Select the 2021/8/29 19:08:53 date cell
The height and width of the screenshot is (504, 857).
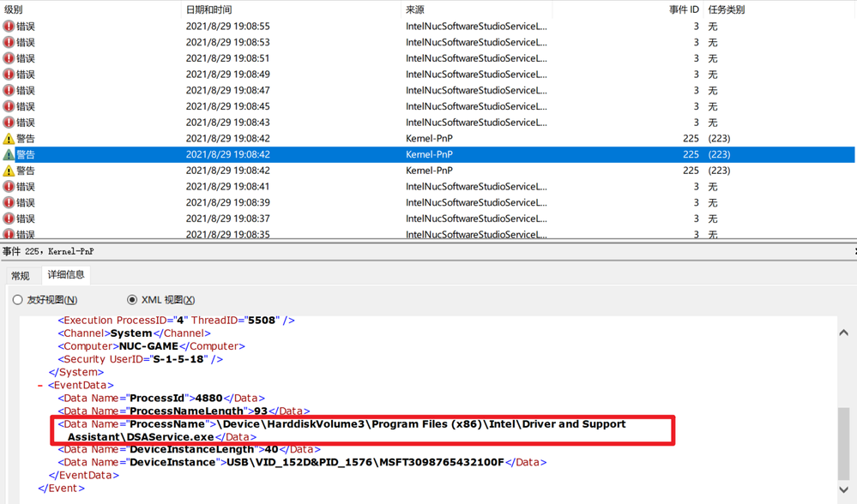coord(228,42)
